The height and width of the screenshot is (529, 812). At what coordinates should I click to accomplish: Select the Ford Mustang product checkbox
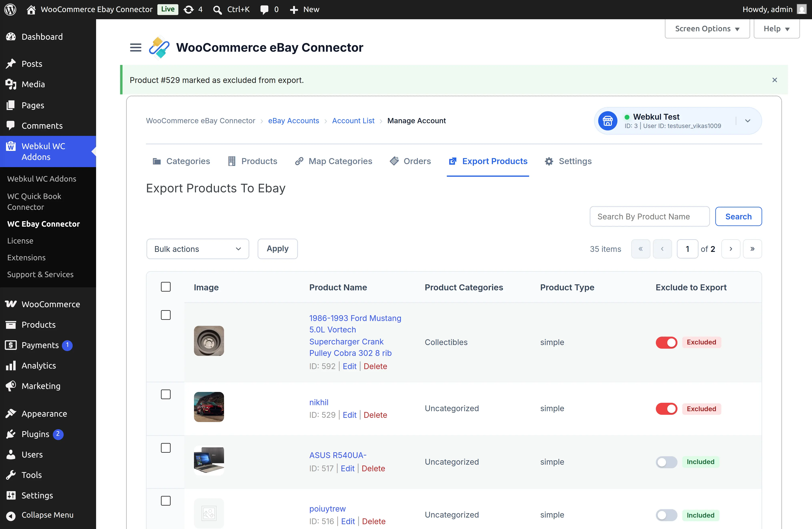pyautogui.click(x=166, y=315)
